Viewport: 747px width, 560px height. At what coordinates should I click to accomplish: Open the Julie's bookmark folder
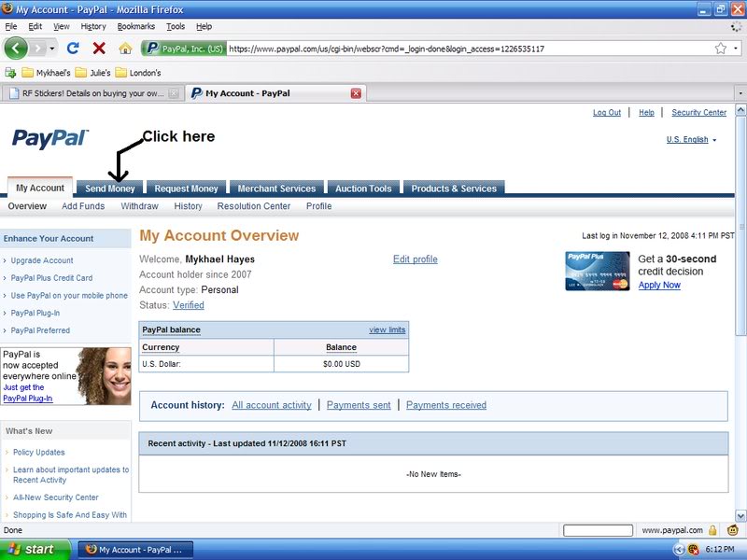click(92, 73)
